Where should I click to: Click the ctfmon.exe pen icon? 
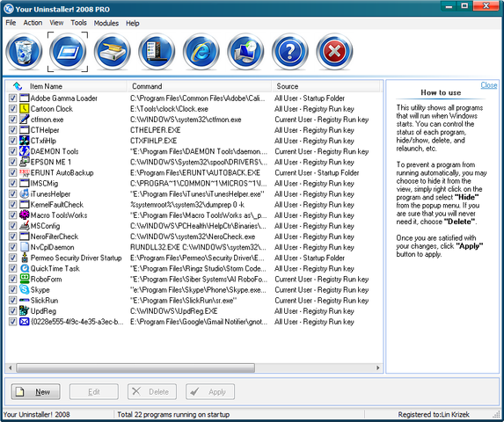[x=24, y=120]
